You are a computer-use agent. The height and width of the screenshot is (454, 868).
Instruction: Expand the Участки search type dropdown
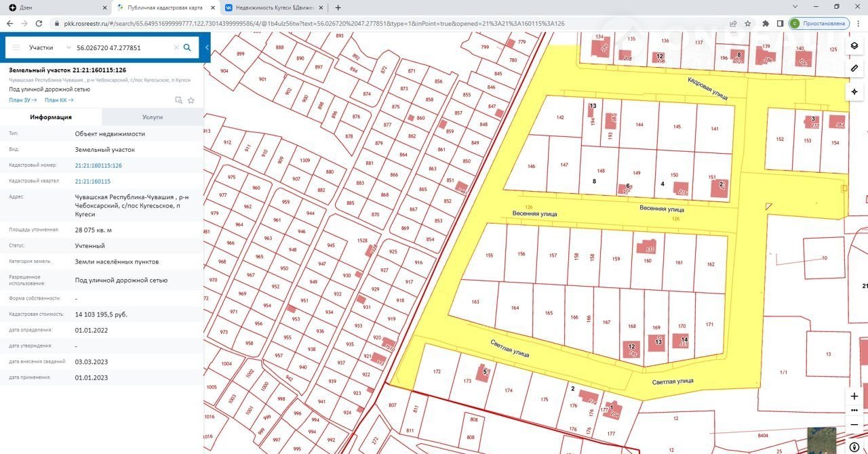point(68,48)
